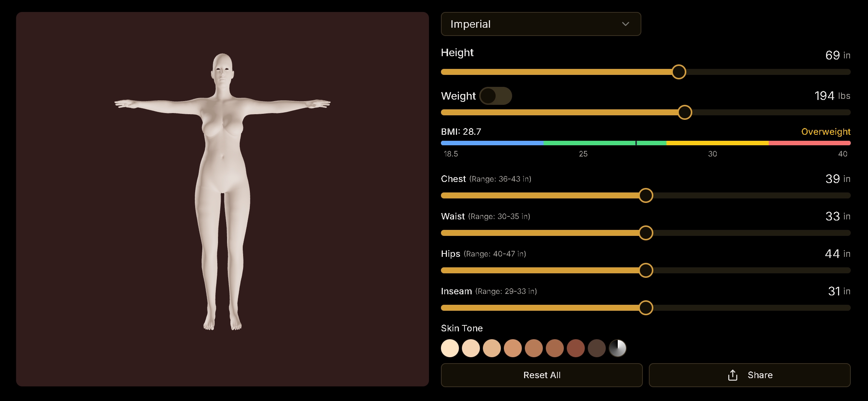Click the chevron on the units selector
Viewport: 868px width, 401px height.
[x=625, y=24]
